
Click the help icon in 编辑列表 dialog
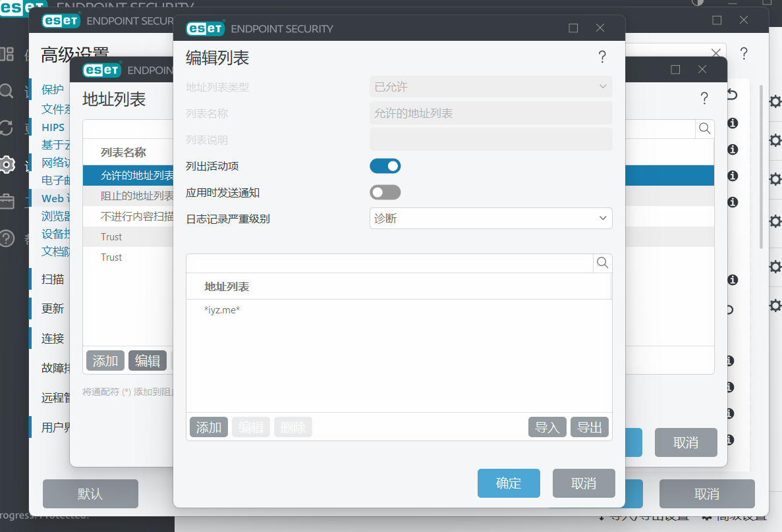(601, 57)
